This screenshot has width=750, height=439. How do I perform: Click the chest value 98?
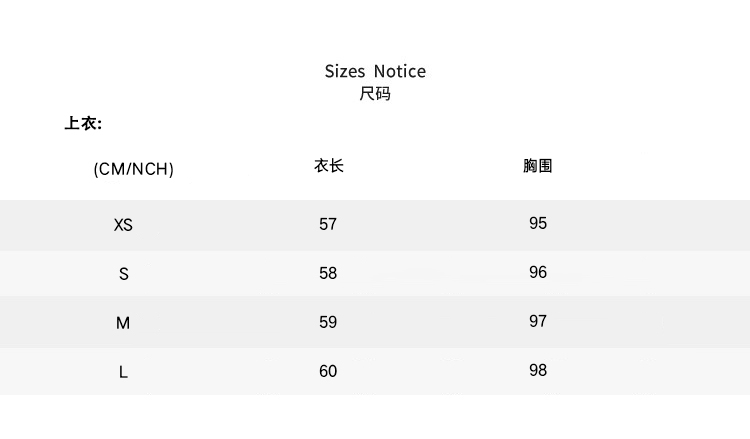pos(538,370)
